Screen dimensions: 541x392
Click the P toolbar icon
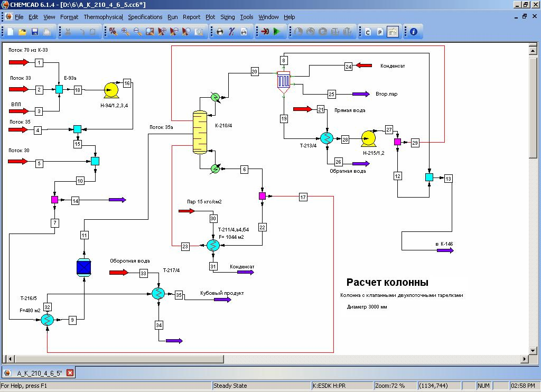click(379, 32)
